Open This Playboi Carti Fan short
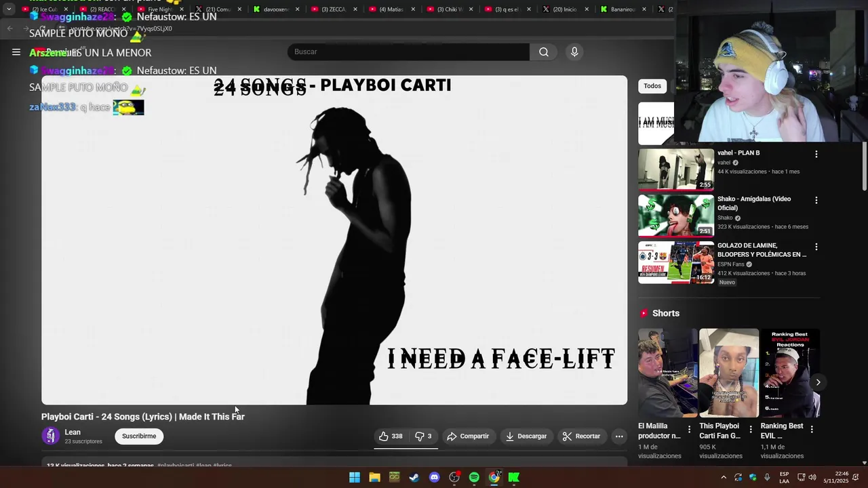Image resolution: width=868 pixels, height=488 pixels. pos(729,373)
